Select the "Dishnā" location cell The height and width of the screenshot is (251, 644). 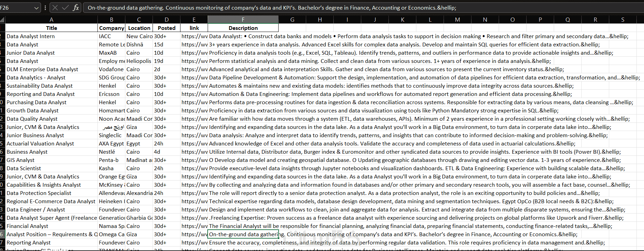pyautogui.click(x=139, y=44)
